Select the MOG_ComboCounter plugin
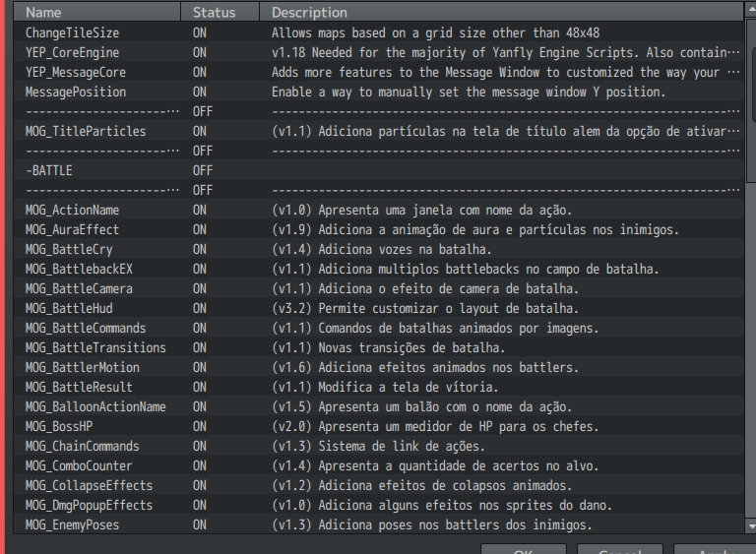This screenshot has width=756, height=554. pos(378,466)
